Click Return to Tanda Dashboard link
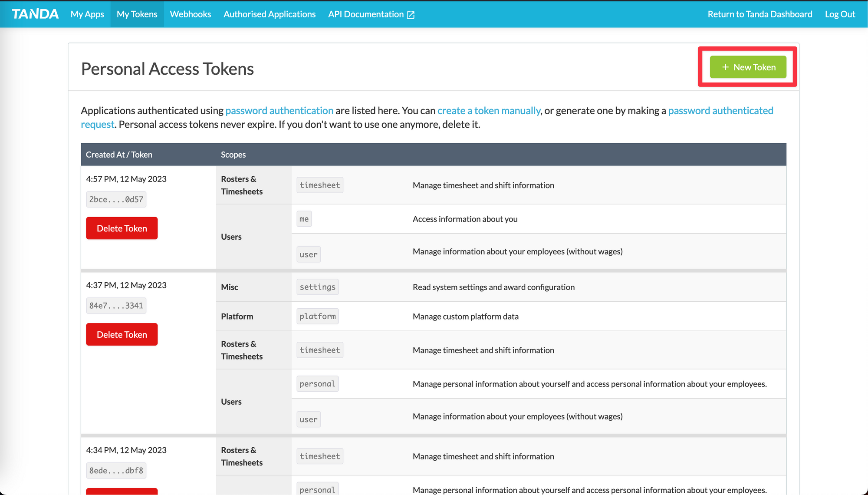The height and width of the screenshot is (495, 868). pyautogui.click(x=759, y=14)
